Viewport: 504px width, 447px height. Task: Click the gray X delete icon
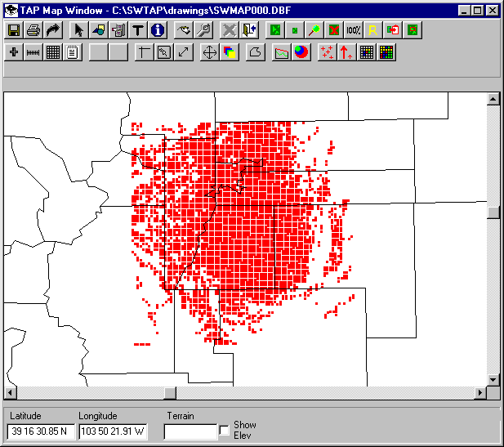pyautogui.click(x=230, y=30)
